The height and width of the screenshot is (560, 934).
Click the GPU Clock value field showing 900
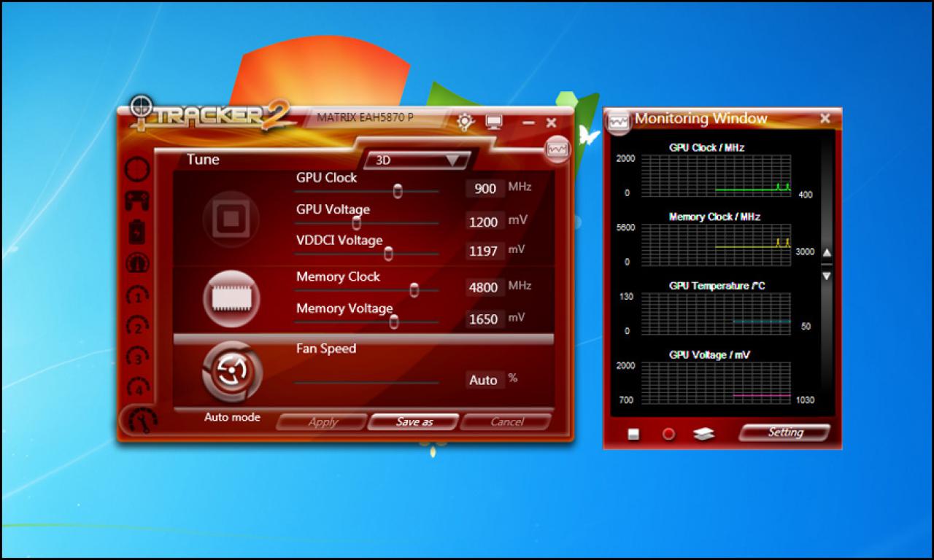click(x=485, y=189)
